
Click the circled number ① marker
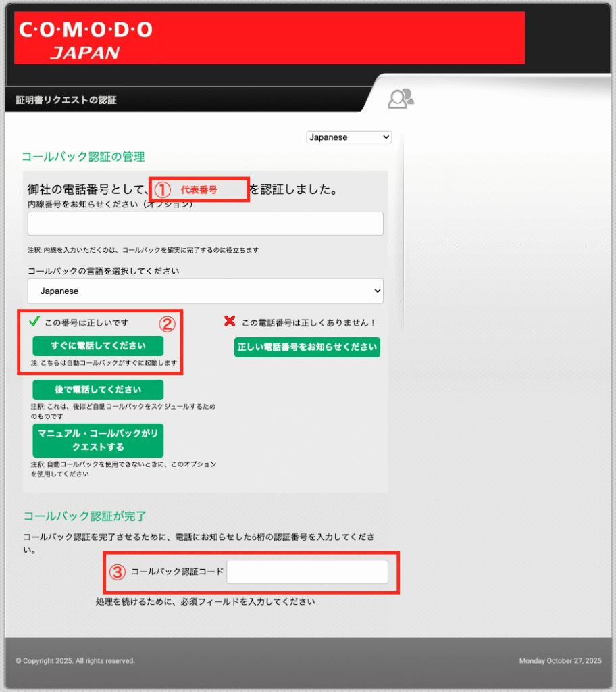tap(163, 190)
